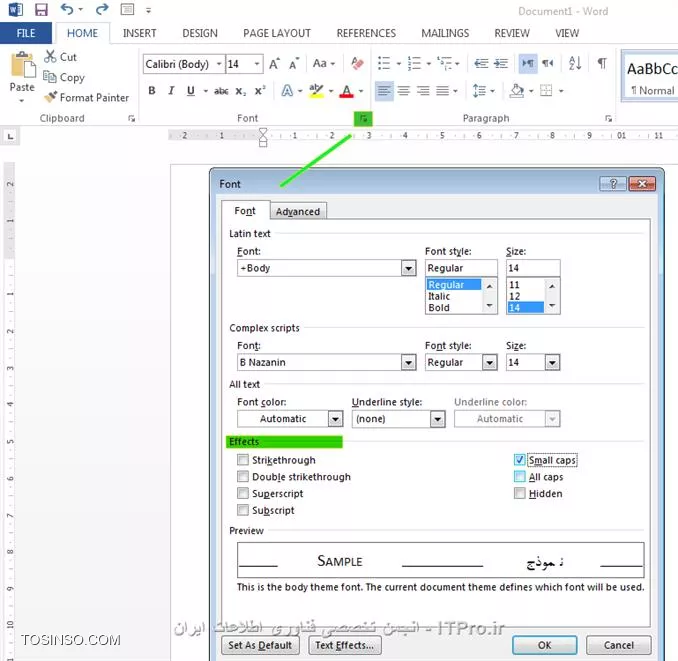Viewport: 678px width, 661px height.
Task: Open Latin text Font dropdown +Body
Action: pos(409,268)
